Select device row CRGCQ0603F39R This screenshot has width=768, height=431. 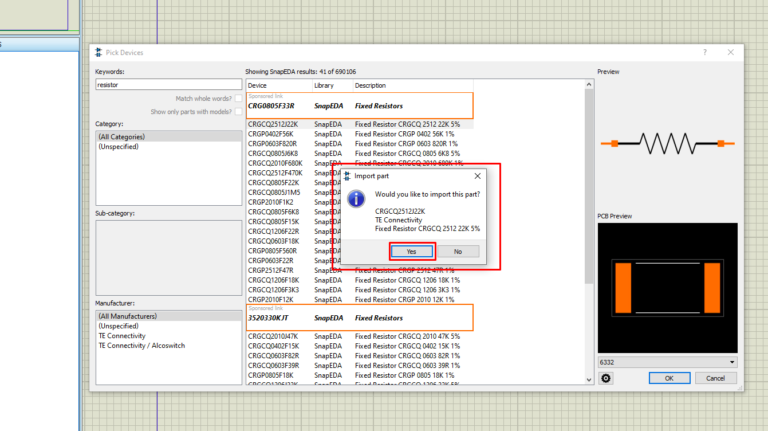tap(360, 366)
